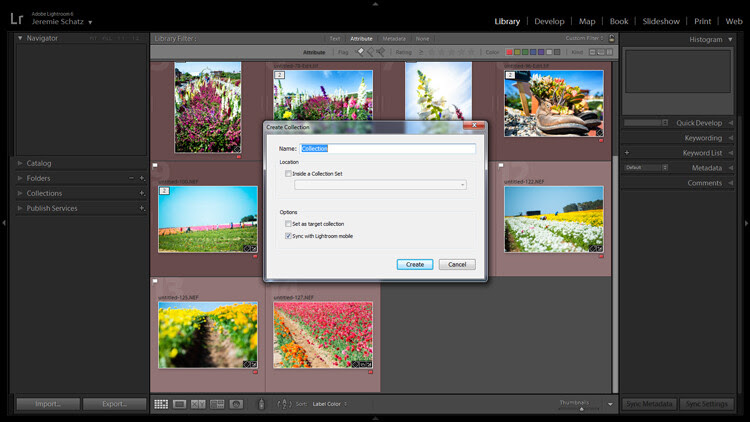Expand the Collections panel
This screenshot has width=750, height=422.
(20, 193)
